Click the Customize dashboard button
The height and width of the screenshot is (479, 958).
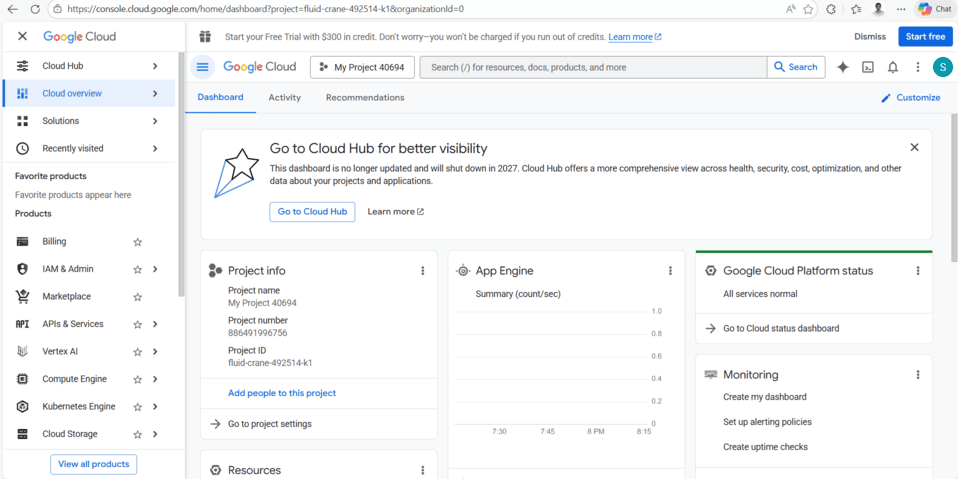click(x=910, y=98)
